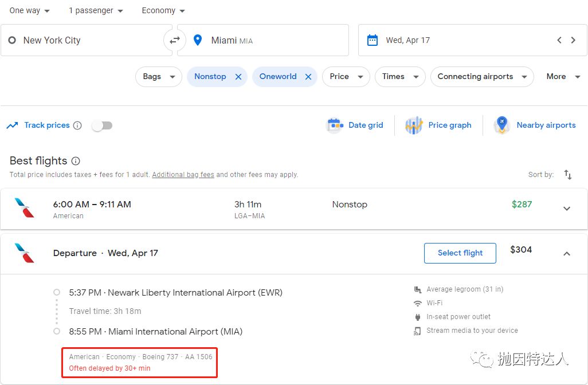Open the Additional bag fees link
Screen dimensions: 588x385
[x=183, y=175]
